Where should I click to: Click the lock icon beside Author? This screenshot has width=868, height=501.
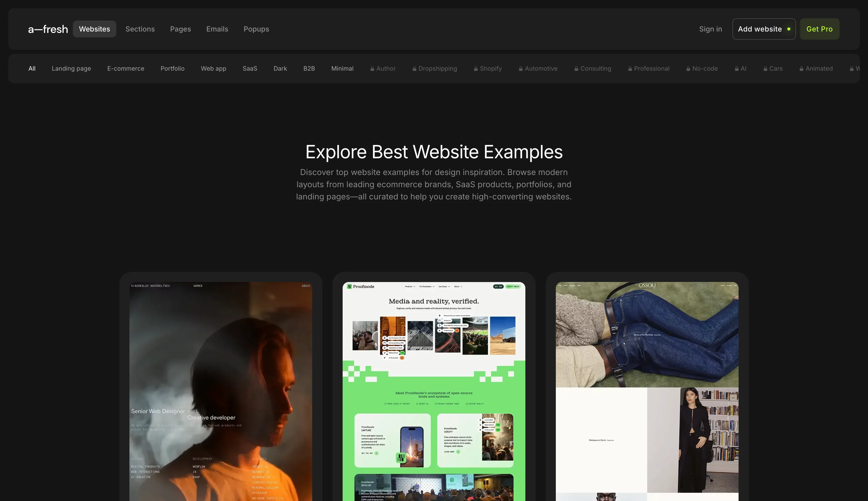(372, 69)
